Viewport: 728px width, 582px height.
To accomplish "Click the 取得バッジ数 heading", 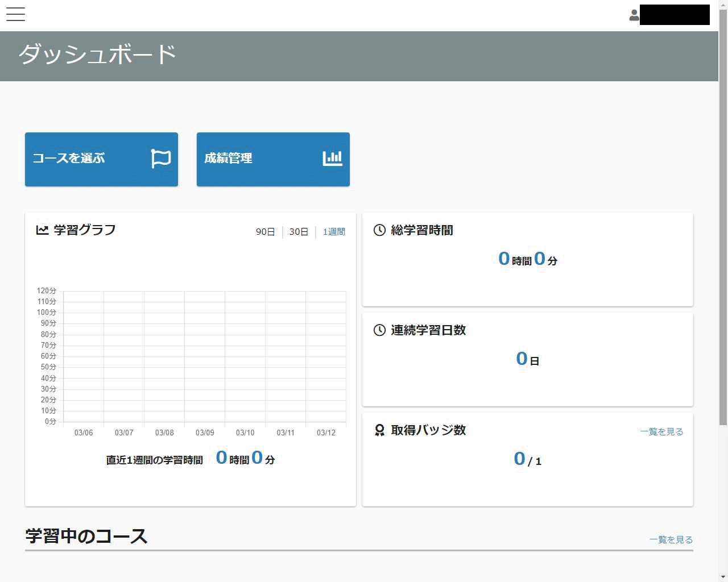I will pyautogui.click(x=428, y=430).
